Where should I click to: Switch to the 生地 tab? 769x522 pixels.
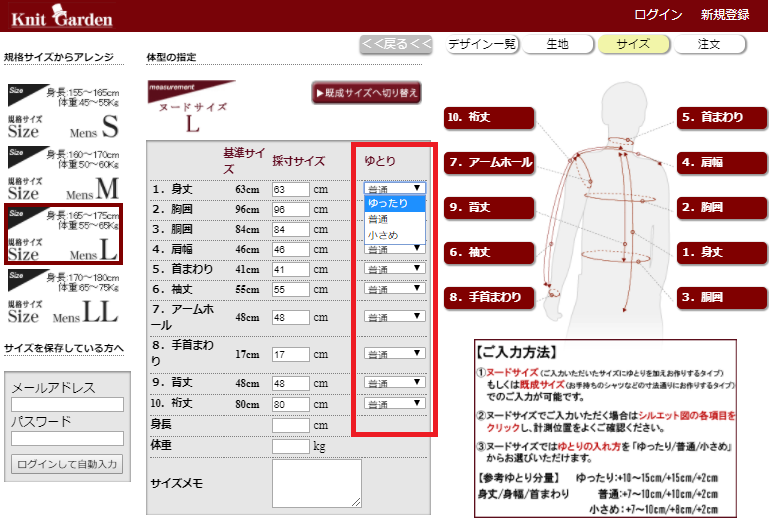(x=558, y=44)
